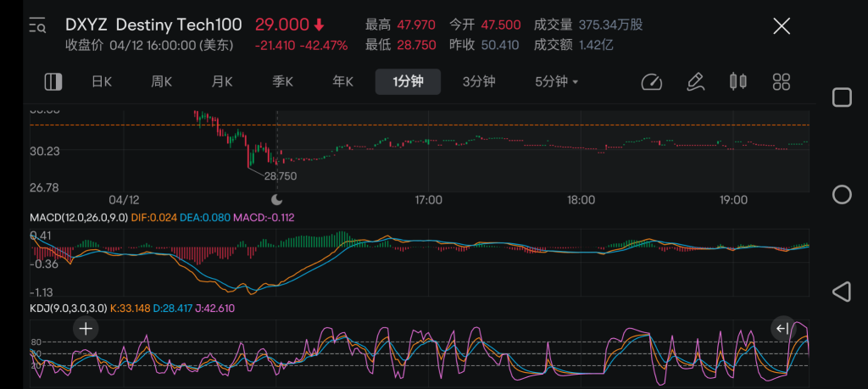Close the chart view with X
868x389 pixels.
(x=781, y=25)
